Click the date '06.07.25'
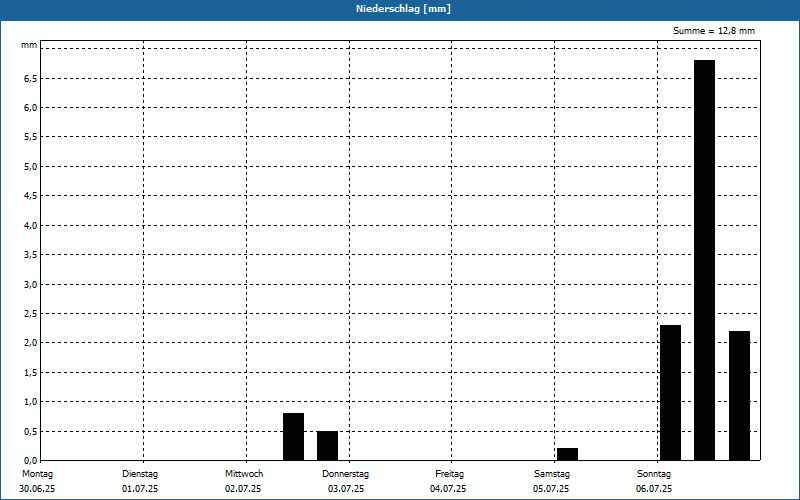Screen dimensions: 800x500 pyautogui.click(x=654, y=489)
